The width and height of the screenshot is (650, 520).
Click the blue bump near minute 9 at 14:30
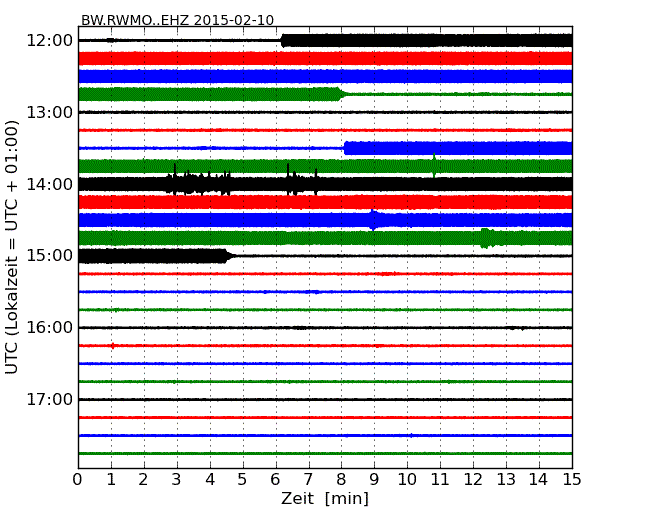point(374,220)
